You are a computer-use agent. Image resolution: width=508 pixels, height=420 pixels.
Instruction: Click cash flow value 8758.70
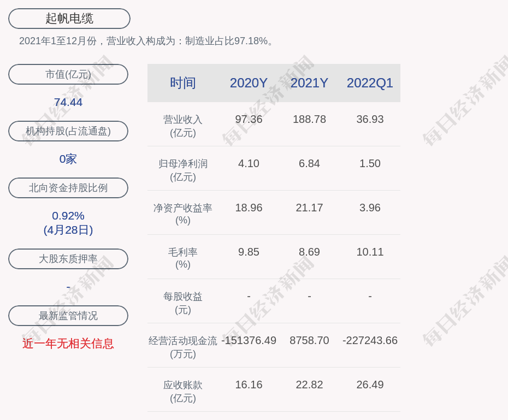pyautogui.click(x=309, y=340)
